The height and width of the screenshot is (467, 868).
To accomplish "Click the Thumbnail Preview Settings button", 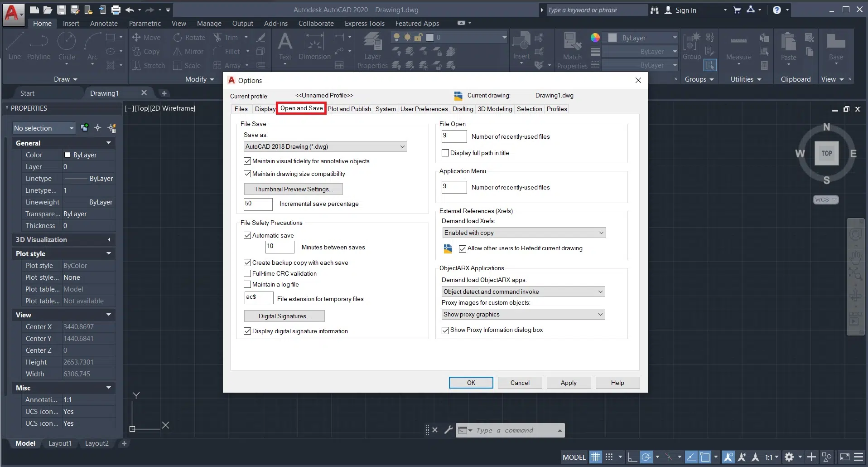I will pos(293,189).
